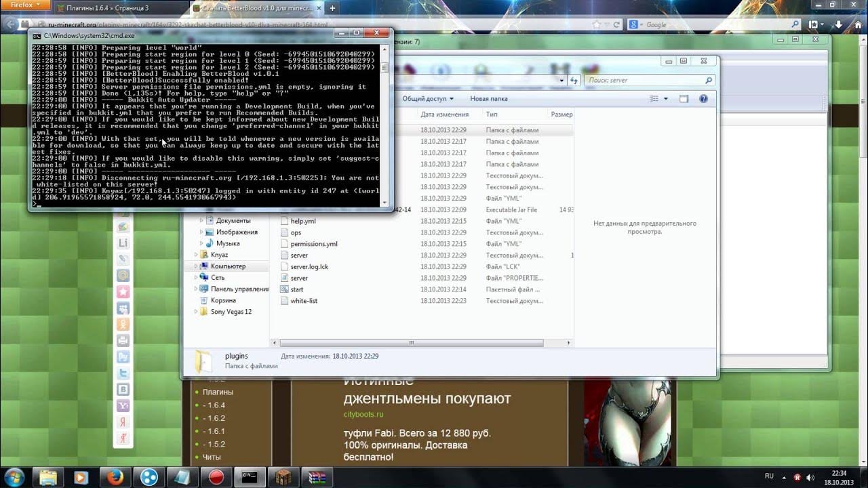Click the Firefox search magnifier icon
Image resolution: width=868 pixels, height=488 pixels.
pos(795,24)
